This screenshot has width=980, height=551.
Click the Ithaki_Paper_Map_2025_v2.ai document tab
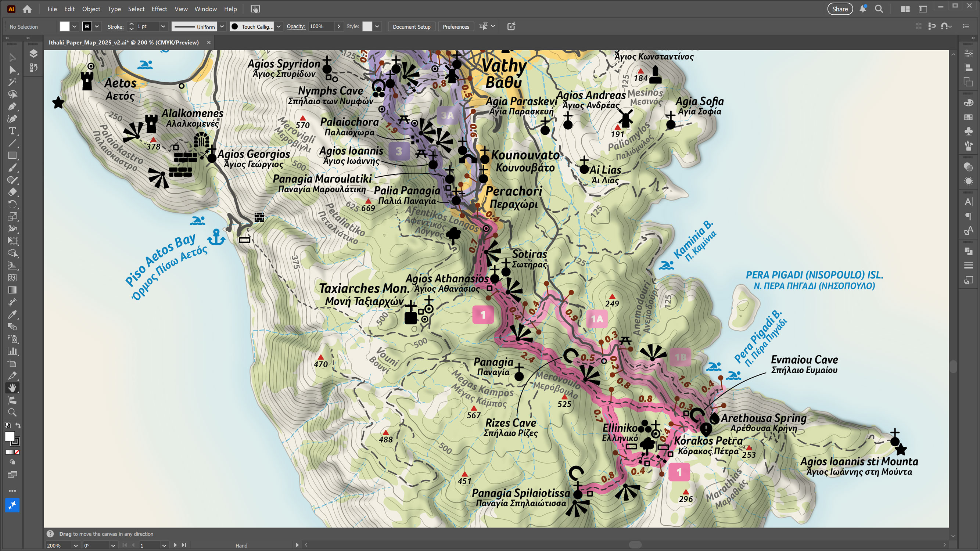(x=126, y=42)
